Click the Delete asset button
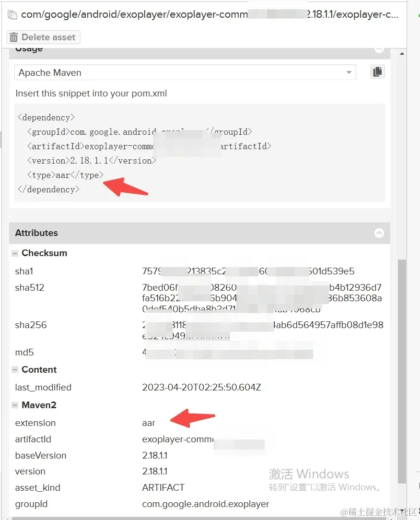This screenshot has width=420, height=520. point(44,37)
